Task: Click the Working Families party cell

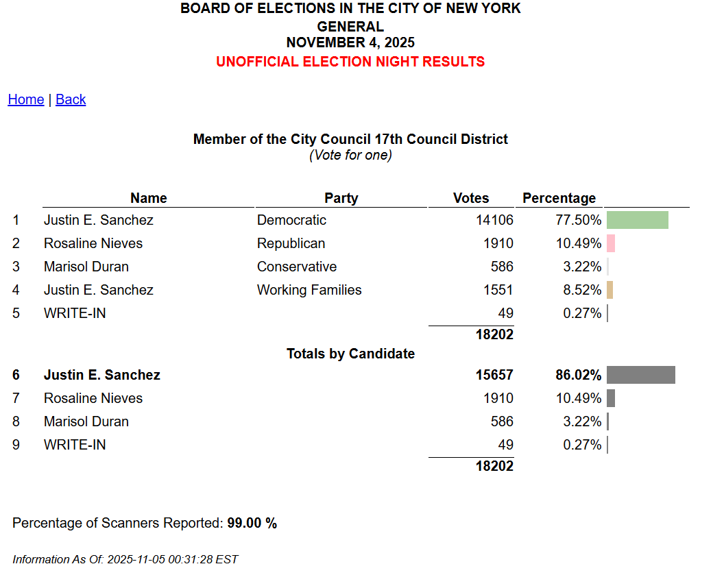Action: (309, 290)
